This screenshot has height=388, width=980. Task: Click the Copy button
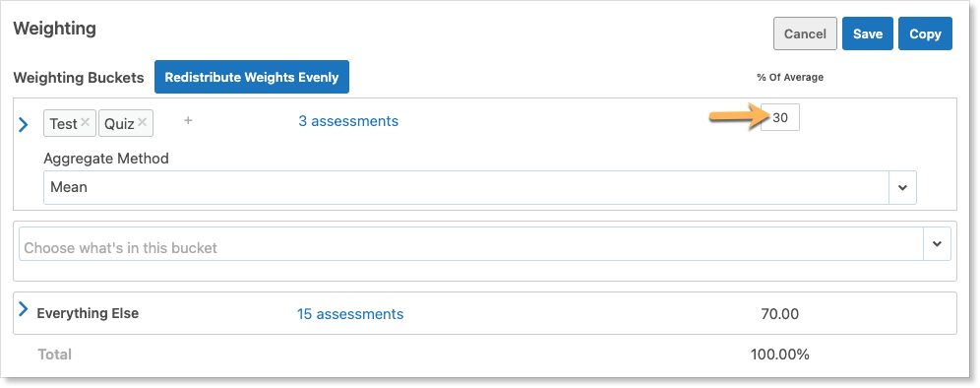[x=925, y=33]
